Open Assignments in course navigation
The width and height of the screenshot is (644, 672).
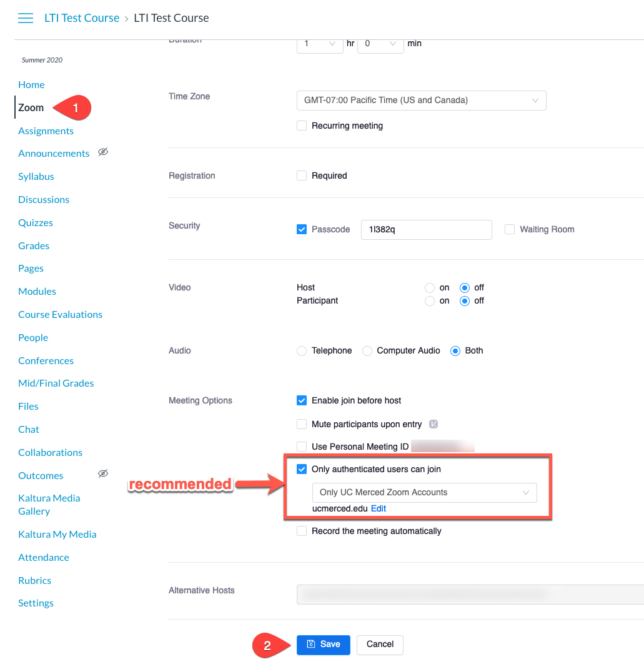pos(46,131)
